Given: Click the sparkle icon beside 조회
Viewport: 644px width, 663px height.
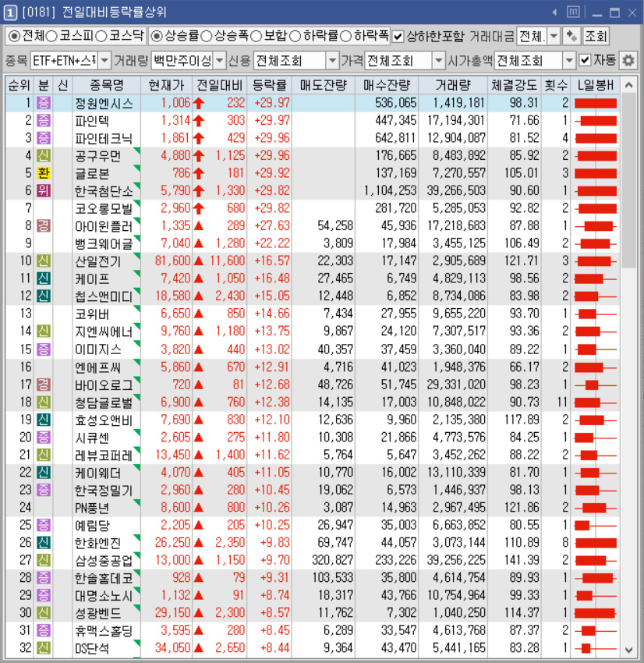Looking at the screenshot, I should (571, 37).
